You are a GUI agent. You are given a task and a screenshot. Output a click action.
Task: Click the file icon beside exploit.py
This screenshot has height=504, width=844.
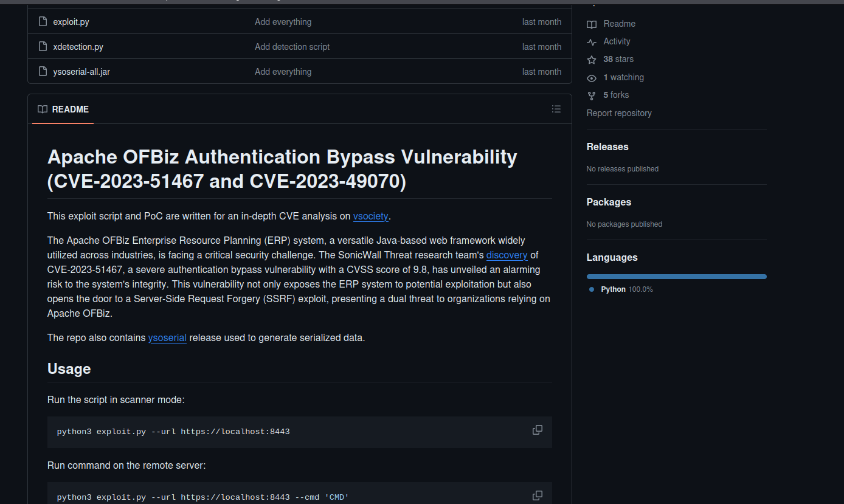tap(43, 22)
